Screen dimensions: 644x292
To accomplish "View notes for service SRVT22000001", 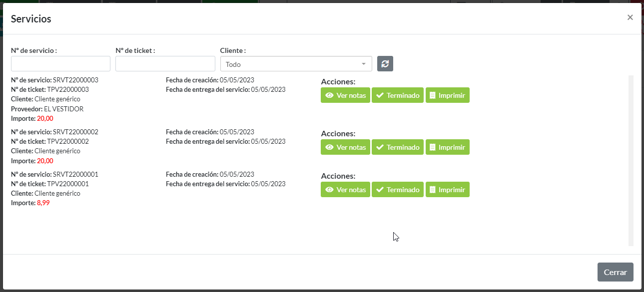I will coord(345,190).
